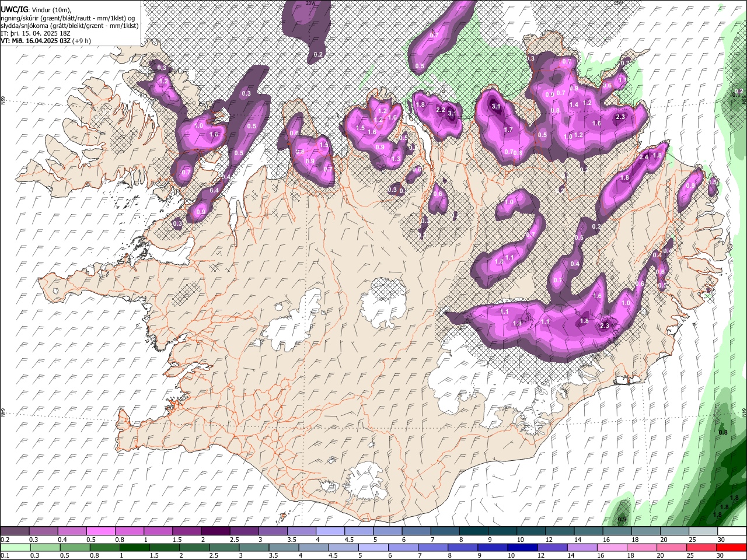747x560 pixels.
Task: Click the 'IT: þri. 15. 04. 2025 18Z' line
Action: 36,33
